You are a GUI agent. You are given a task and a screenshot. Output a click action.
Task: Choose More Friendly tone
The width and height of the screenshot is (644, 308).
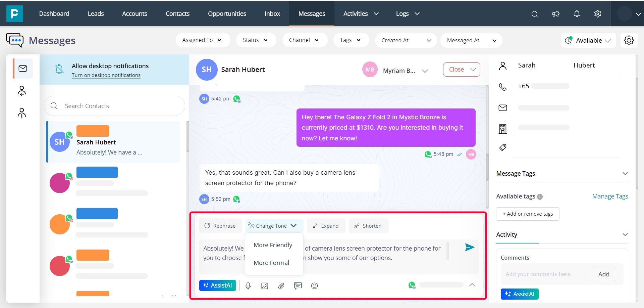pyautogui.click(x=273, y=245)
